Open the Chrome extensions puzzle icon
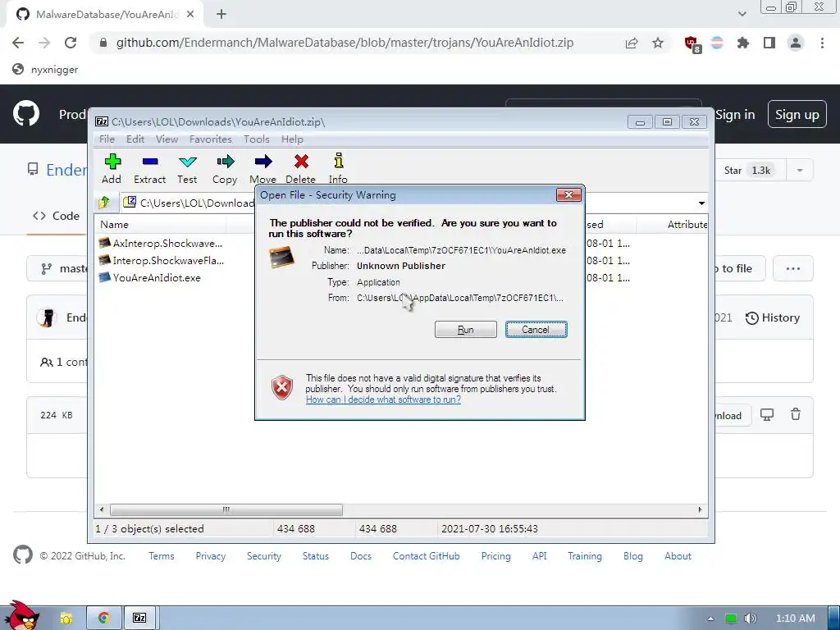This screenshot has height=630, width=840. click(743, 43)
